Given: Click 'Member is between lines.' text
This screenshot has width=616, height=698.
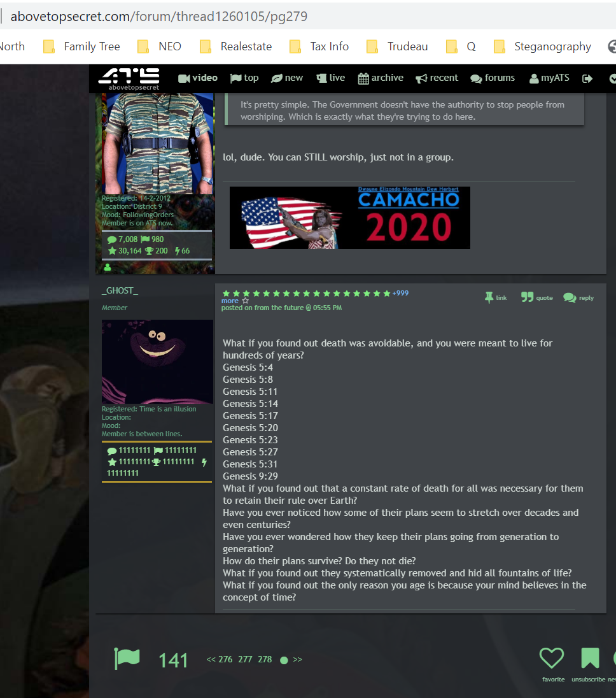Looking at the screenshot, I should tap(142, 434).
